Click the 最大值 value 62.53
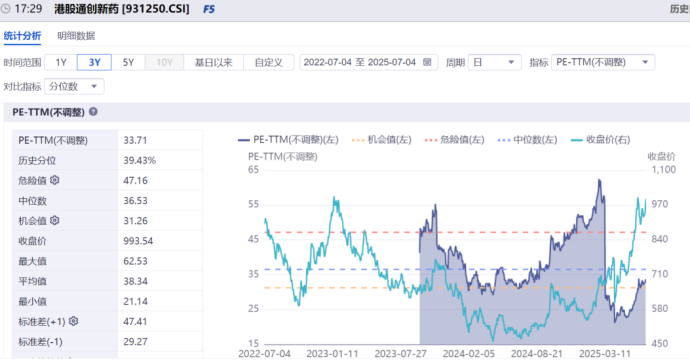 point(136,261)
